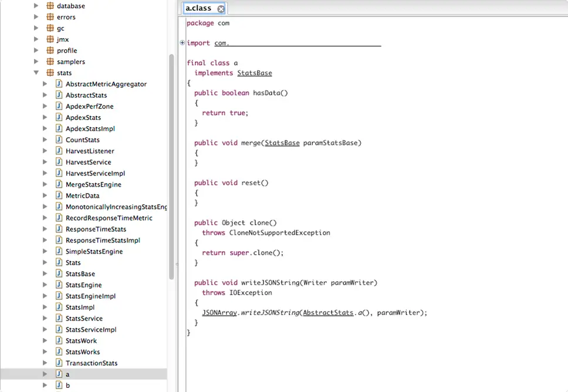This screenshot has height=392, width=568.
Task: Click the 'final class a' declaration
Action: (212, 63)
